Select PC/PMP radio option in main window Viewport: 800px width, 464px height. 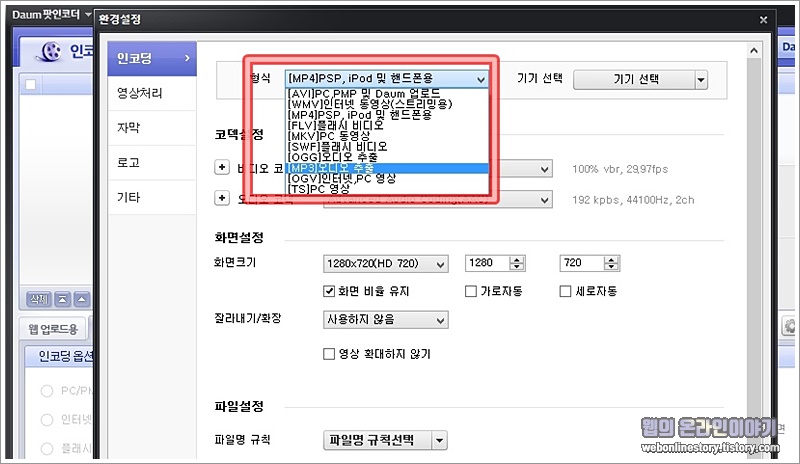(46, 391)
